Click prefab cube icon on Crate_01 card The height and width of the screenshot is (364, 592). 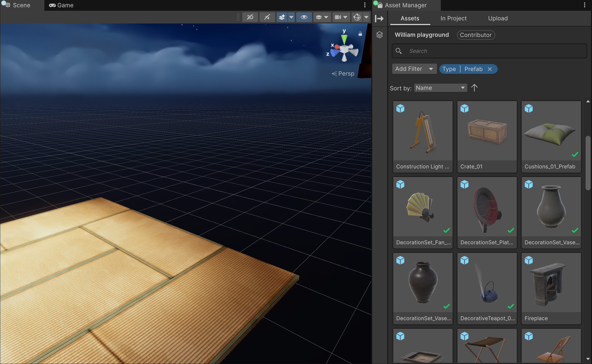tap(465, 108)
